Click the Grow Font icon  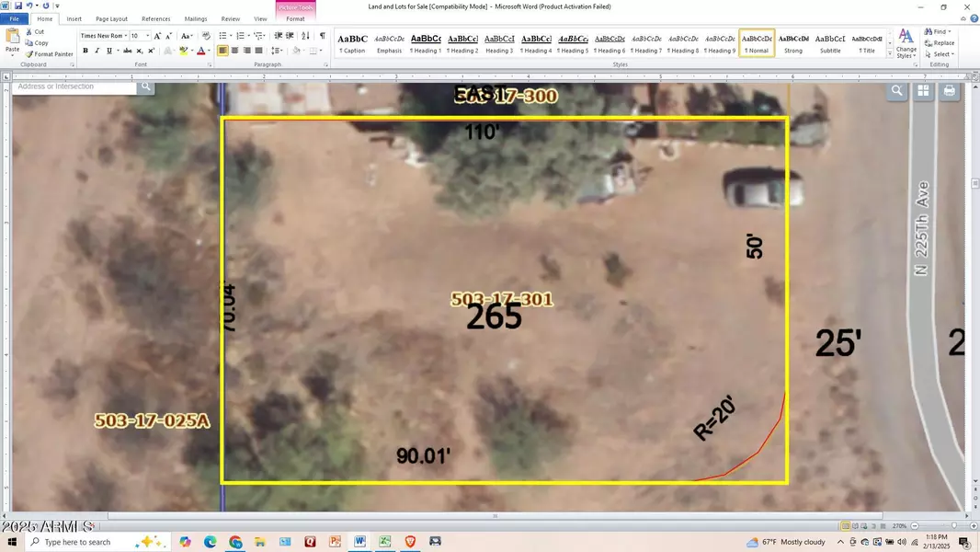tap(158, 36)
